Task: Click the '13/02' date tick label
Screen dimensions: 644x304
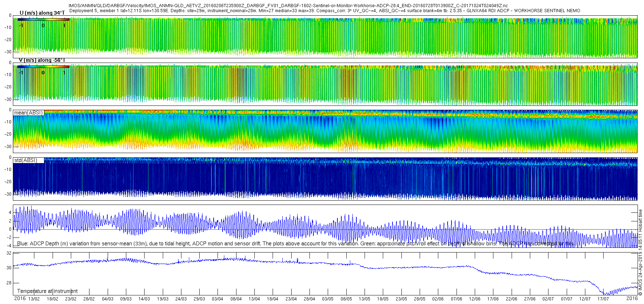Action: [34, 299]
